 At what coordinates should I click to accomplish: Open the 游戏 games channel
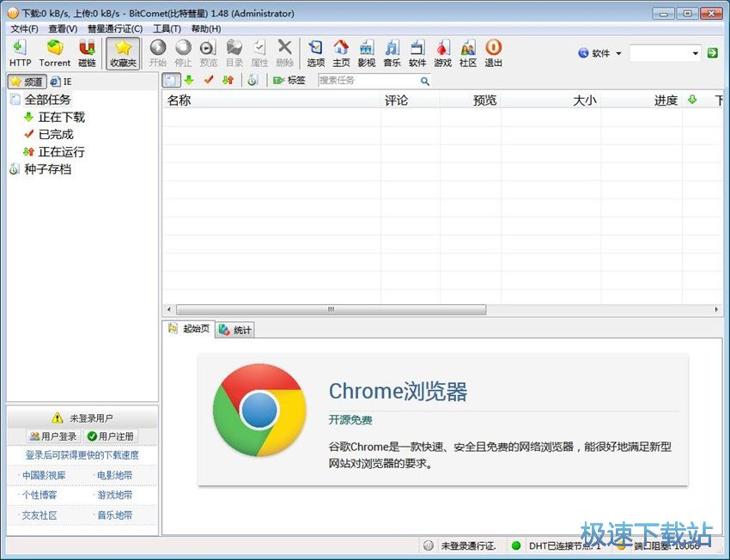pos(443,53)
